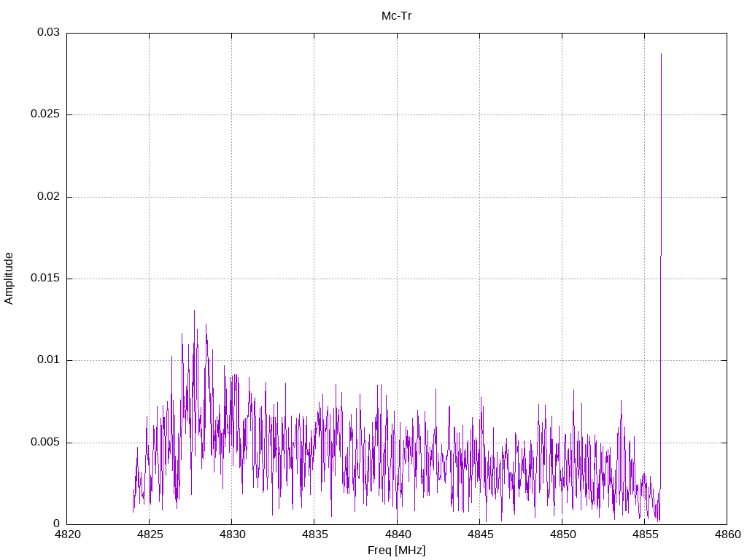Click the 0.01 y-axis tick label
747x560 pixels.
(x=48, y=360)
